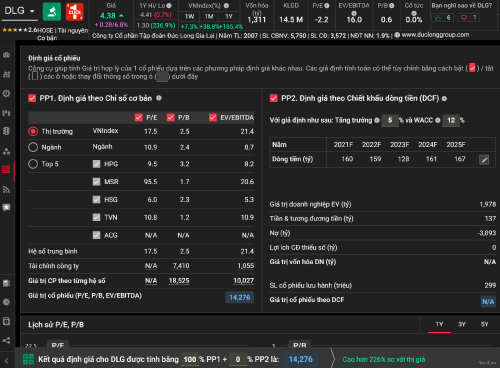Click the Tăng trưởng percentage input field
The width and height of the screenshot is (500, 368).
pos(390,120)
